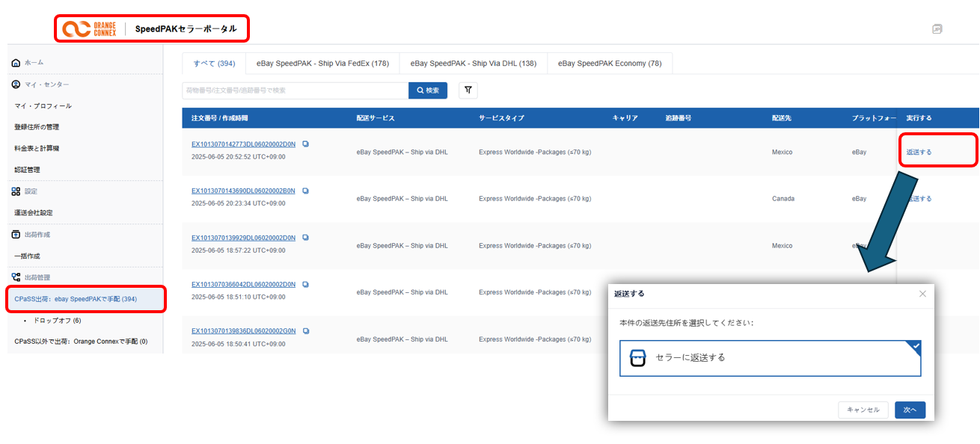Click the Orange Connex logo
The height and width of the screenshot is (444, 980).
(89, 28)
